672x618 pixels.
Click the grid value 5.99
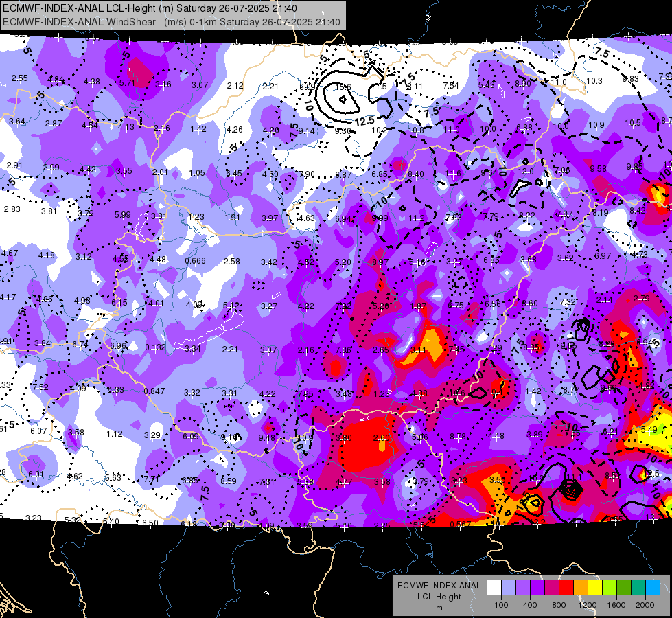coord(123,215)
